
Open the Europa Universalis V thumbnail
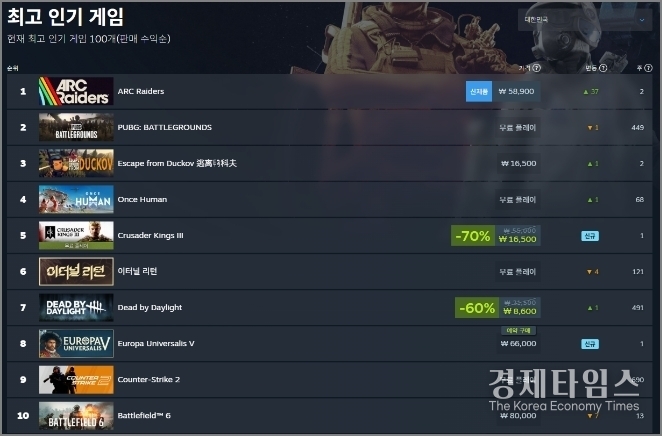[x=76, y=344]
